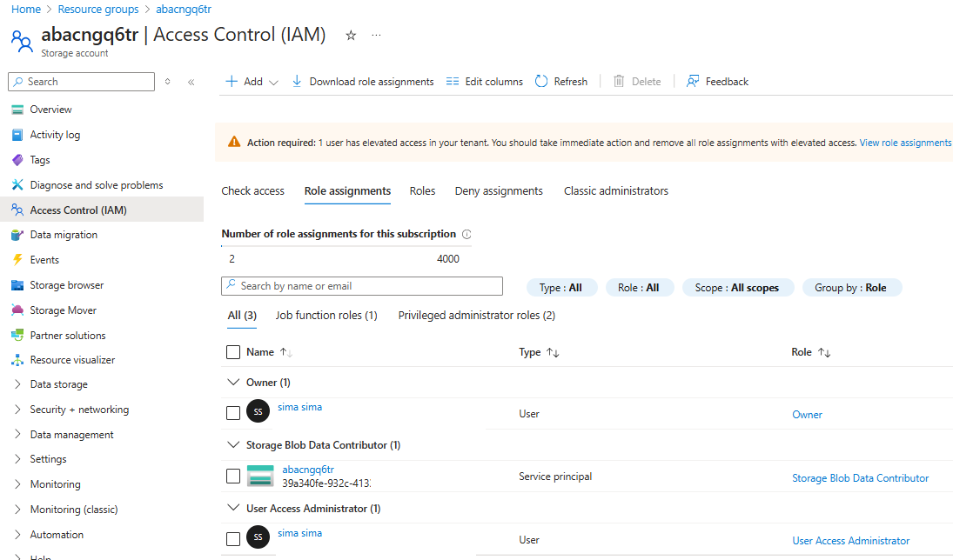The width and height of the screenshot is (953, 560).
Task: Click the Type : All filter pill
Action: (x=561, y=287)
